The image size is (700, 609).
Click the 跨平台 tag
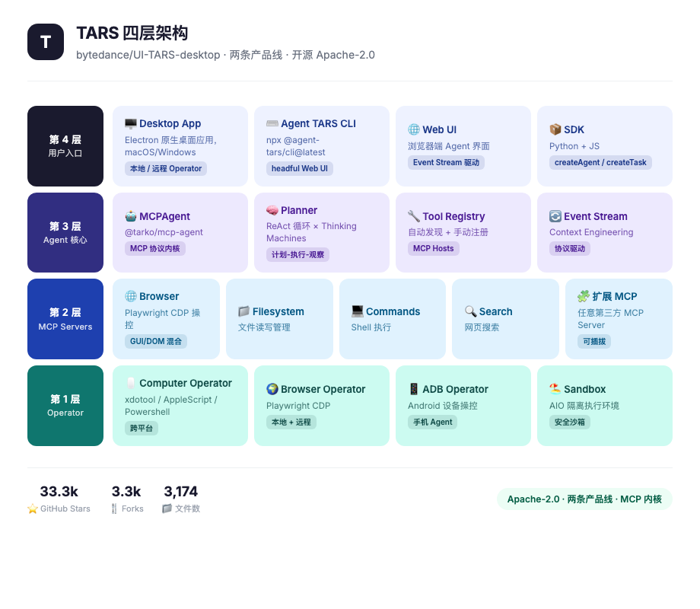click(142, 429)
